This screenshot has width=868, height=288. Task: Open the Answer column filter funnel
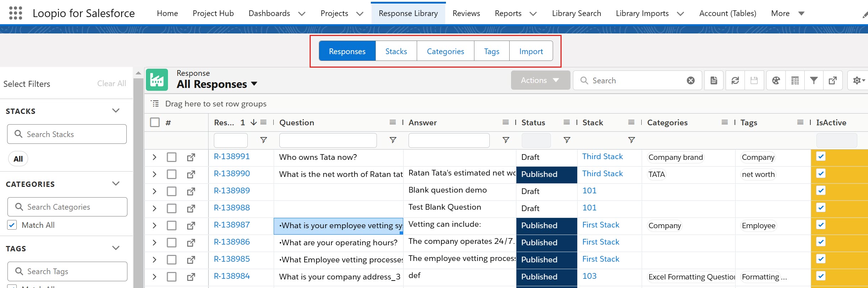point(506,140)
